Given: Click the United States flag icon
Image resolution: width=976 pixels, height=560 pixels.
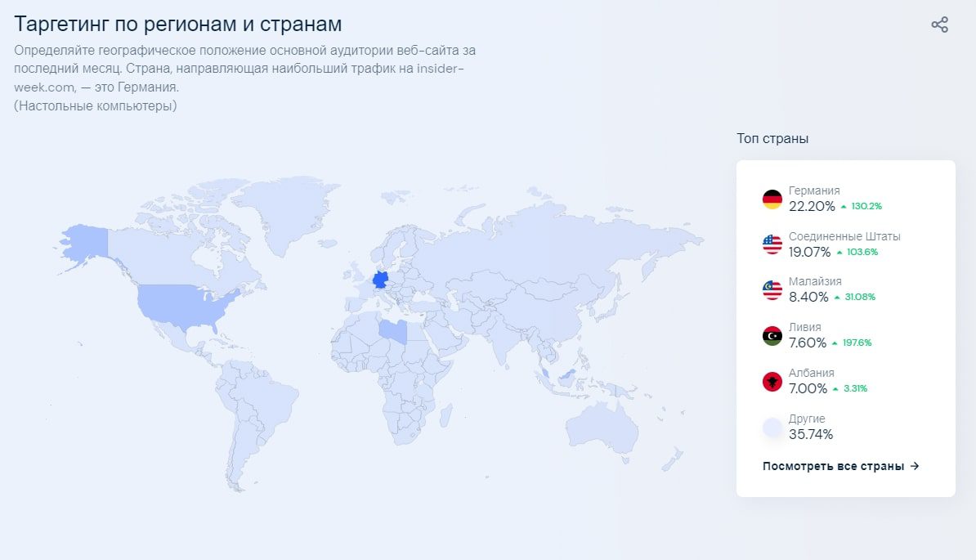Looking at the screenshot, I should click(772, 244).
